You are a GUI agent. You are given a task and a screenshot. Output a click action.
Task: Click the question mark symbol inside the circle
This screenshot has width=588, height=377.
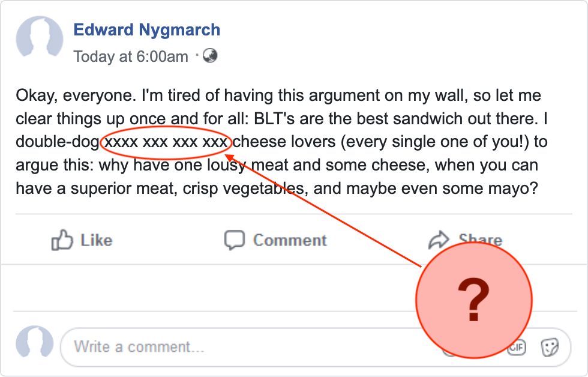[473, 300]
